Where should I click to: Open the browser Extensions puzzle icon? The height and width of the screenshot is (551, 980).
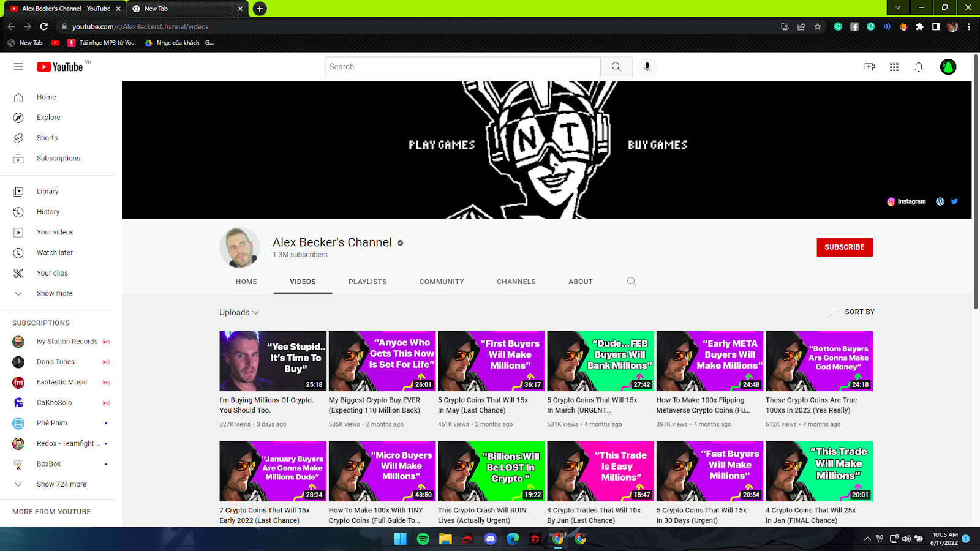(x=919, y=26)
